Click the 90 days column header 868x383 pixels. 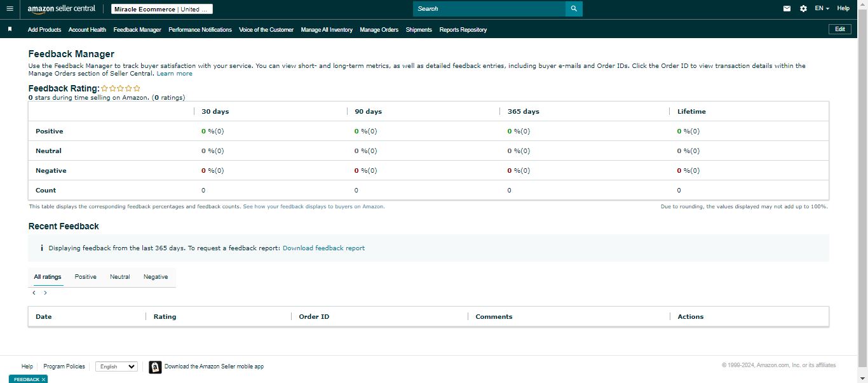369,111
